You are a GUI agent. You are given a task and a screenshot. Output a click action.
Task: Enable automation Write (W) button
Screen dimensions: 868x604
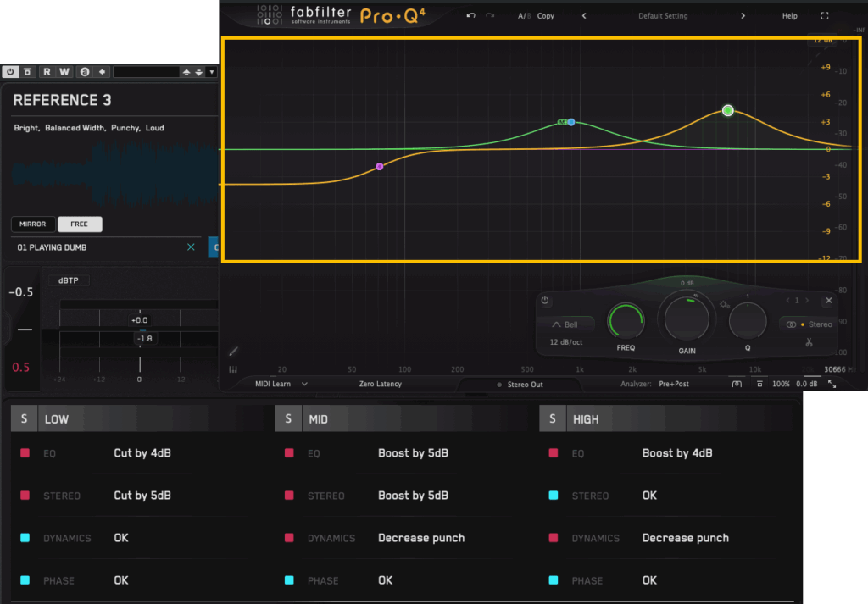(x=64, y=72)
